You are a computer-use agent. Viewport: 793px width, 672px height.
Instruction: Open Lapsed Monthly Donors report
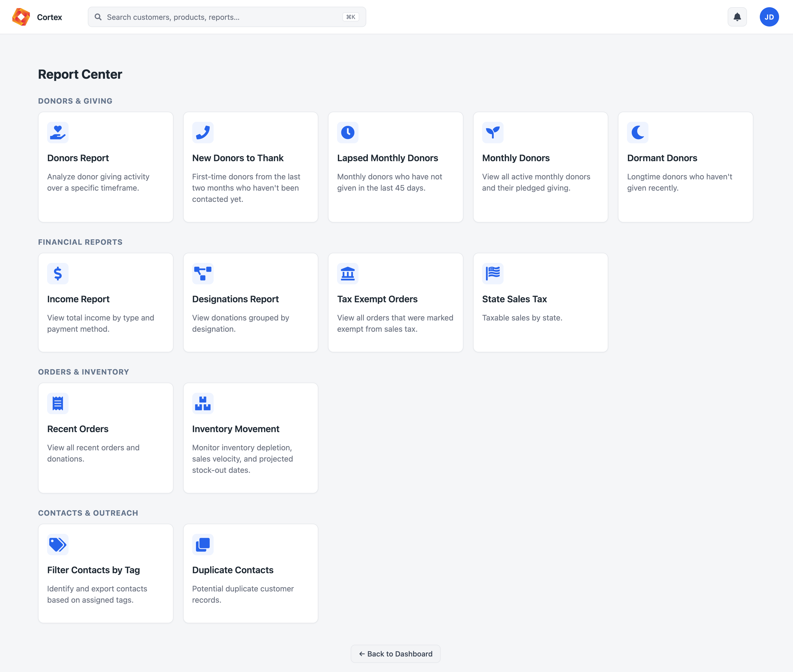click(387, 158)
